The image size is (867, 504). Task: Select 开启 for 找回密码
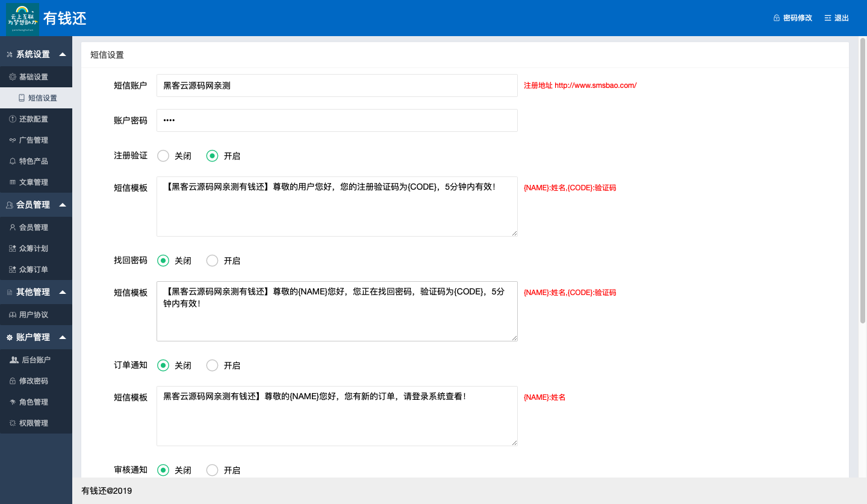pyautogui.click(x=212, y=261)
